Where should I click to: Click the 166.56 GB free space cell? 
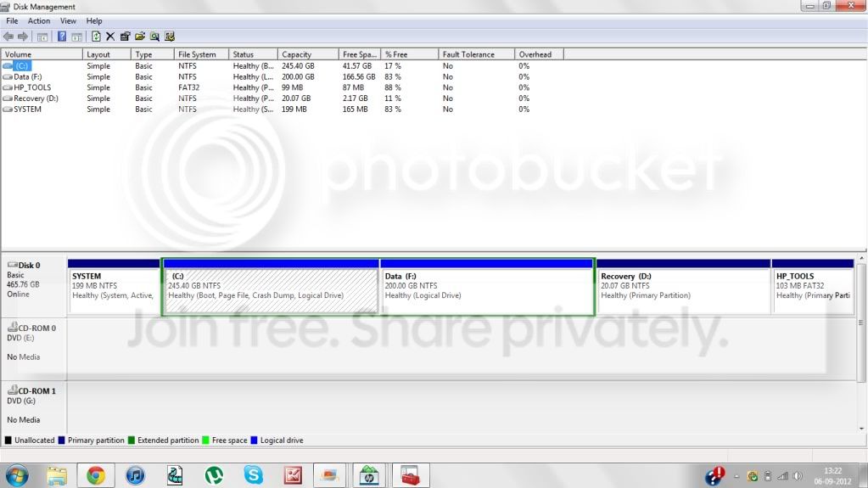click(359, 76)
